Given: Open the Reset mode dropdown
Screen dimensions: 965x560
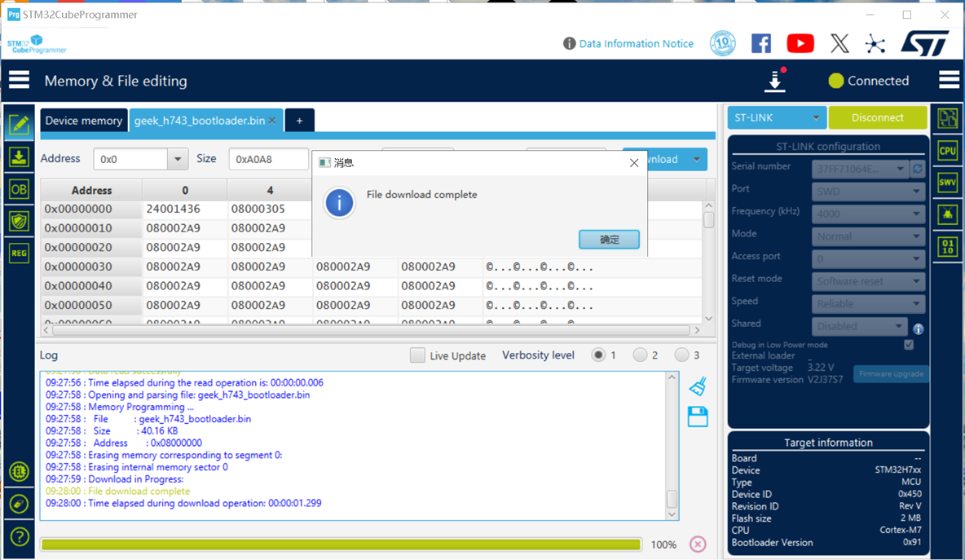Looking at the screenshot, I should click(868, 281).
